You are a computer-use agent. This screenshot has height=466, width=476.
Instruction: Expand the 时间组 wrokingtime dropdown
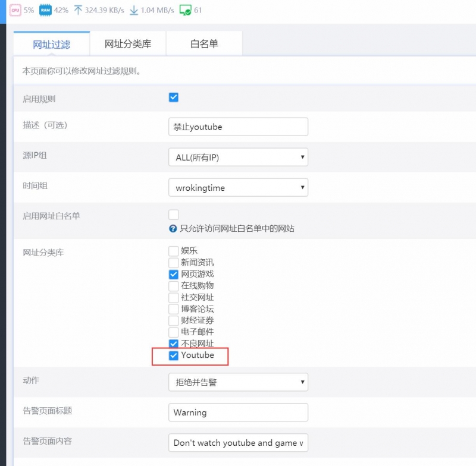tap(238, 188)
